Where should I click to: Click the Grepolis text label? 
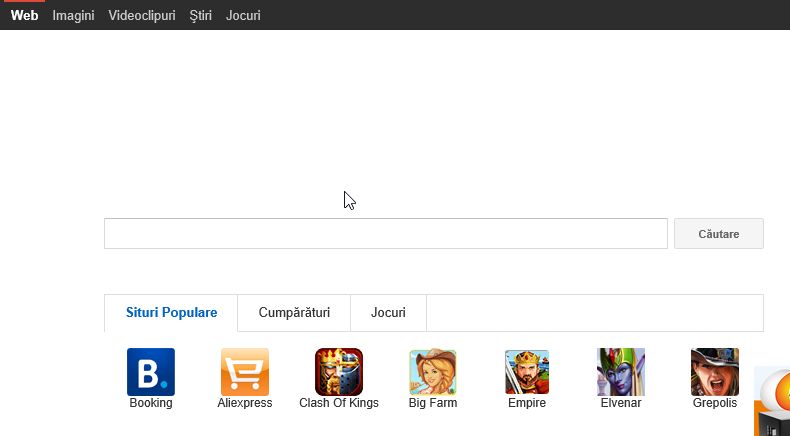[715, 403]
